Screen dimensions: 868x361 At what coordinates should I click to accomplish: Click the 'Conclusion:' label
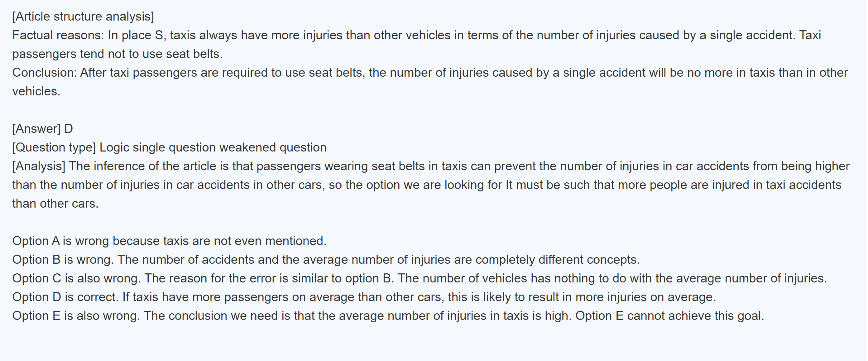tap(45, 73)
